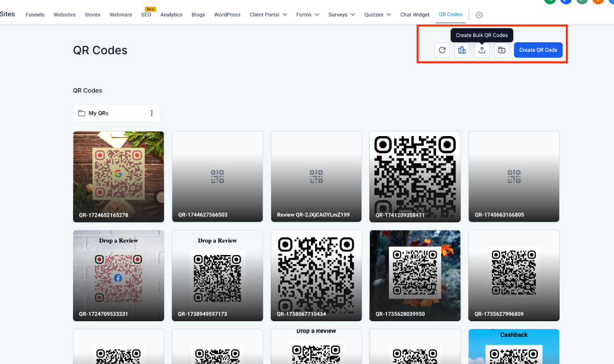Viewport: 614px width, 364px height.
Task: Open QR code QR-1738067710434 thumbnail
Action: pos(316,275)
